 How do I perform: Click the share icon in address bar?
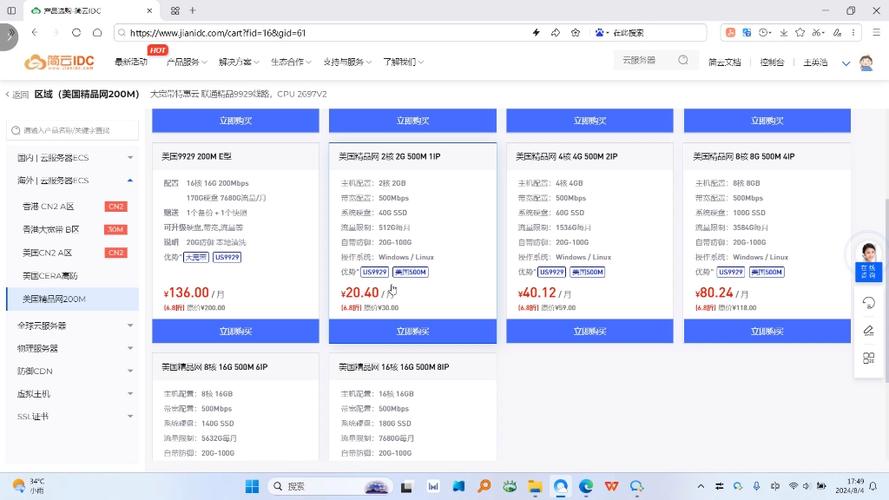click(x=556, y=33)
